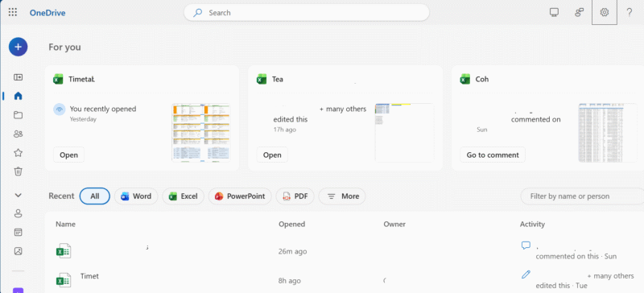The width and height of the screenshot is (644, 293).
Task: Open the app launcher grid
Action: (x=13, y=12)
